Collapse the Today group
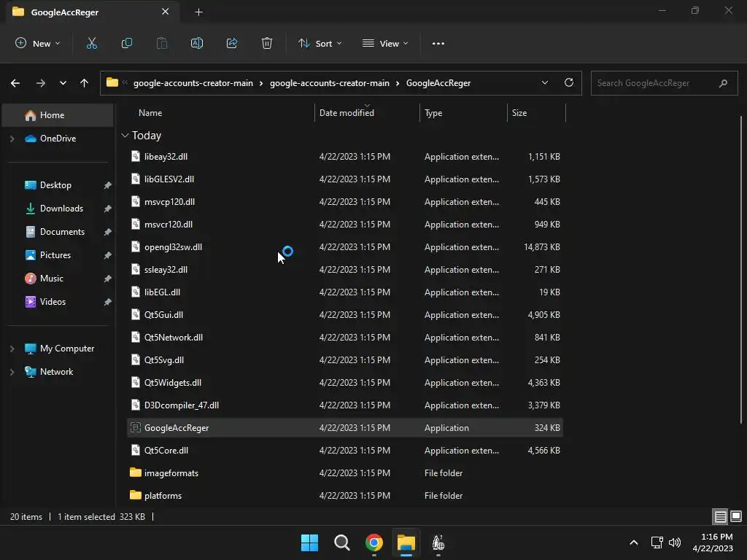The image size is (747, 560). coord(125,136)
